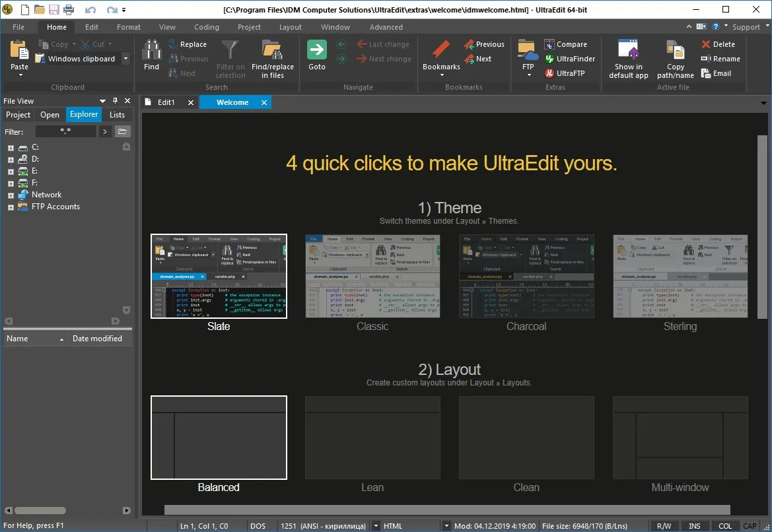772x532 pixels.
Task: Click the Find binoculars icon
Action: pos(151,50)
